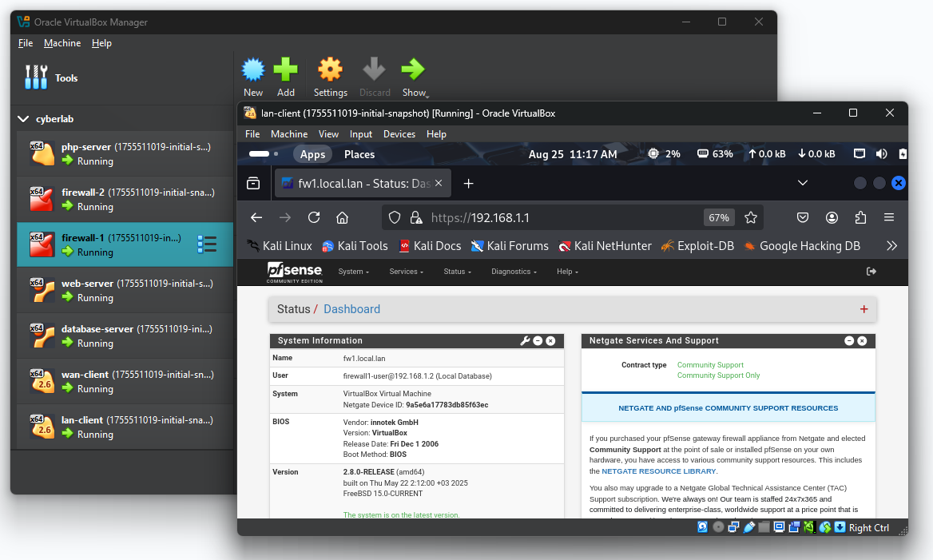933x560 pixels.
Task: Click the Add machine green plus icon
Action: point(285,71)
